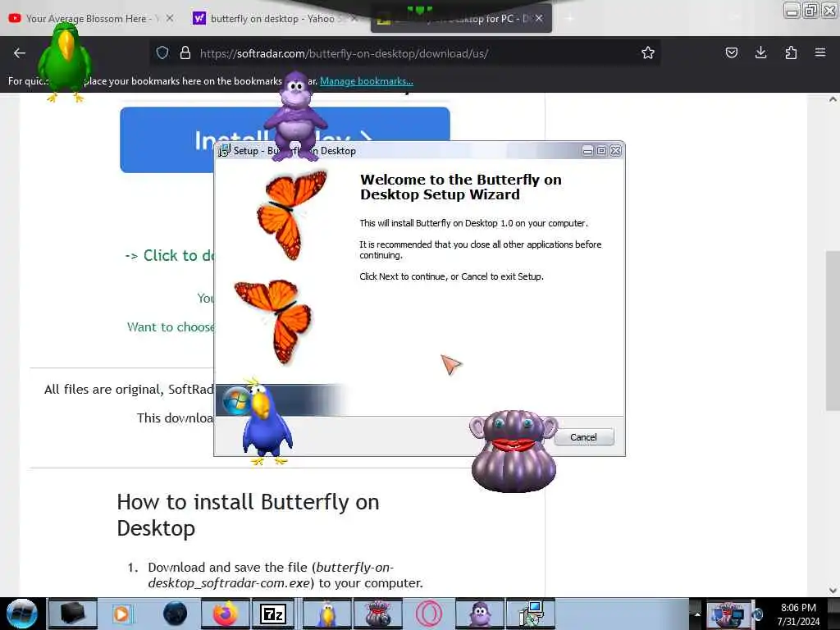Click the blue Install button on the page
840x630 pixels.
point(285,139)
